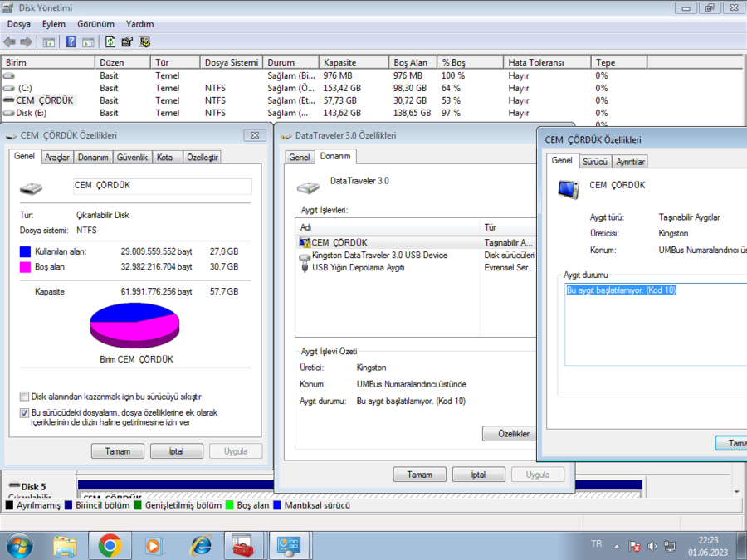Launch Google Chrome from the taskbar
The height and width of the screenshot is (560, 747).
(x=110, y=546)
